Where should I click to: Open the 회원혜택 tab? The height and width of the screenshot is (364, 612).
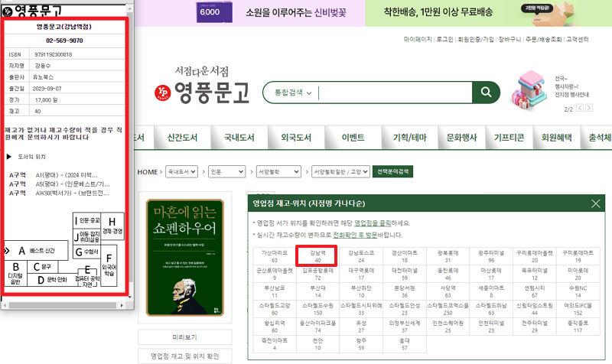pyautogui.click(x=557, y=138)
